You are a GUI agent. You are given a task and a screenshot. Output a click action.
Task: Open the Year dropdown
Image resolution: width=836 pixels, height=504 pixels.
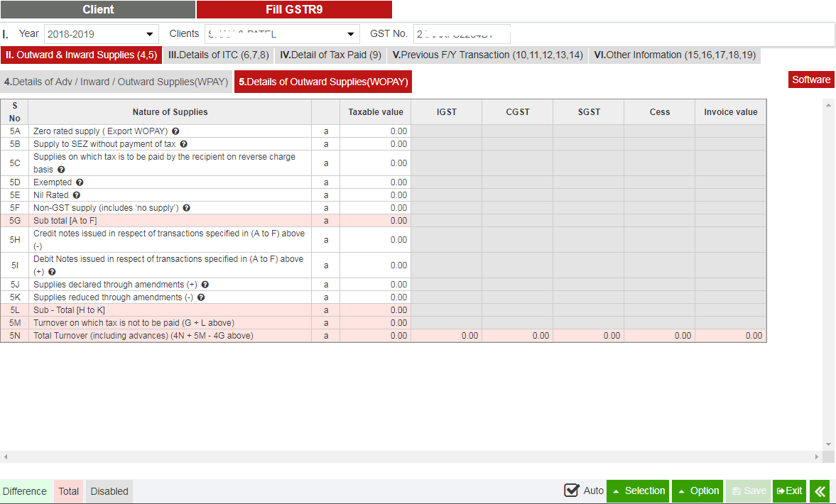click(x=102, y=34)
